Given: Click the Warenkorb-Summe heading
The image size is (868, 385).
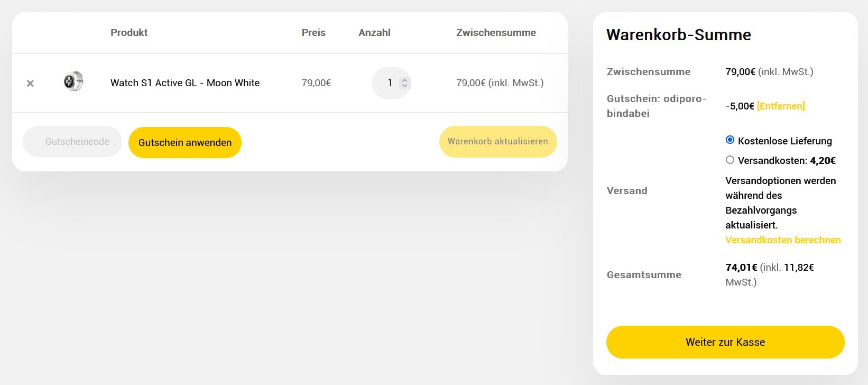Looking at the screenshot, I should pos(679,35).
